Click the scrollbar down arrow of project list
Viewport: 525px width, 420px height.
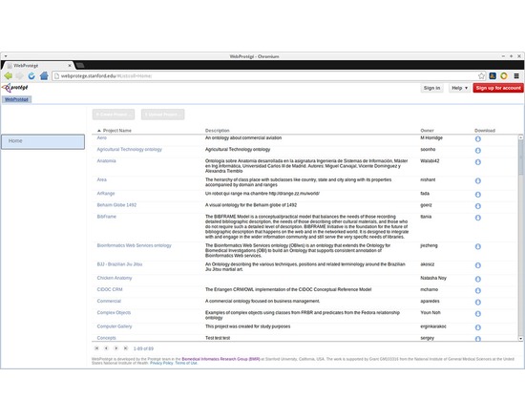coord(520,339)
